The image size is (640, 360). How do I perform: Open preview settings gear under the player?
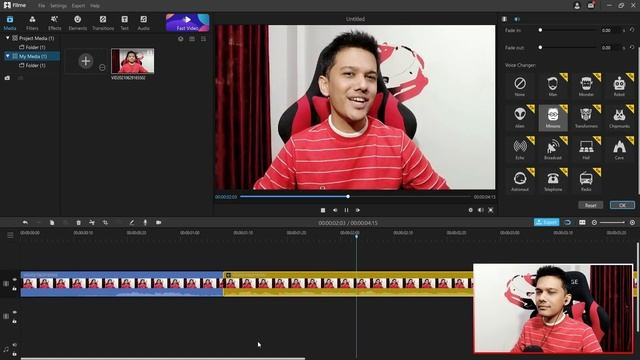[471, 210]
